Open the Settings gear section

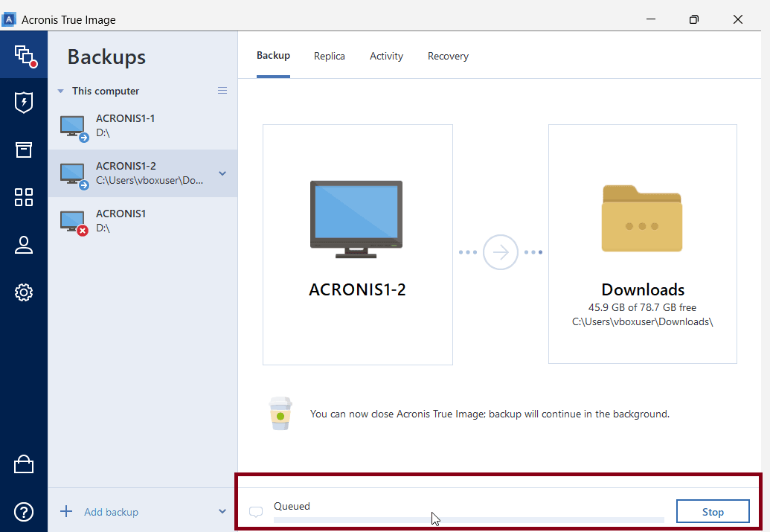tap(24, 292)
